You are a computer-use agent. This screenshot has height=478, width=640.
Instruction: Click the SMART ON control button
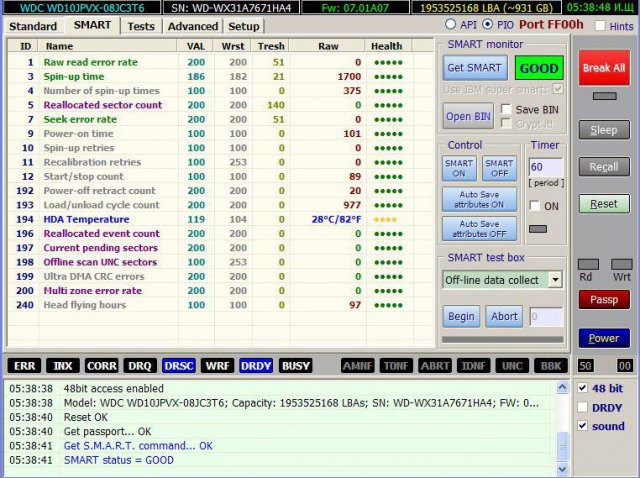[459, 168]
